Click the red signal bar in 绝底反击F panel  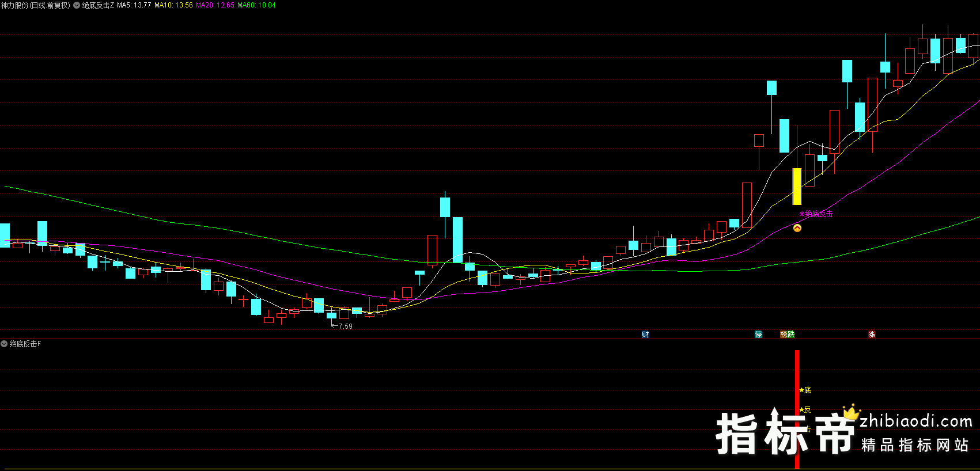point(797,409)
